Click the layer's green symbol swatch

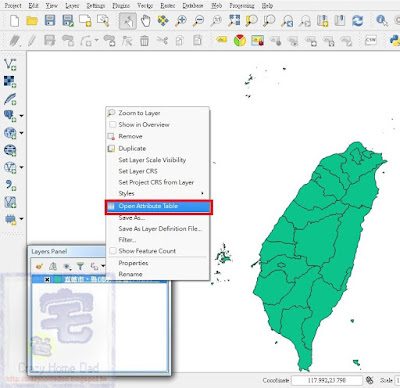[58, 279]
